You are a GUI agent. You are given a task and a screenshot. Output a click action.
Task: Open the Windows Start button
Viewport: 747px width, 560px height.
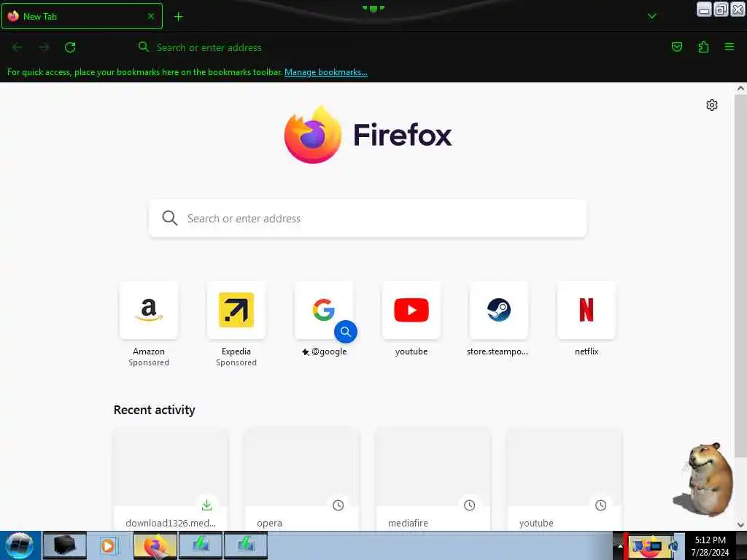[x=20, y=545]
